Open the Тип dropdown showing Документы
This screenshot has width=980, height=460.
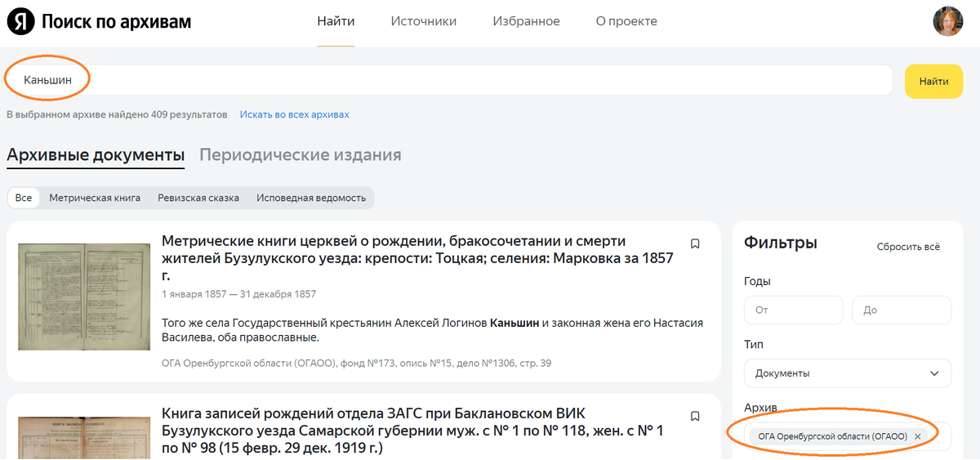(848, 373)
